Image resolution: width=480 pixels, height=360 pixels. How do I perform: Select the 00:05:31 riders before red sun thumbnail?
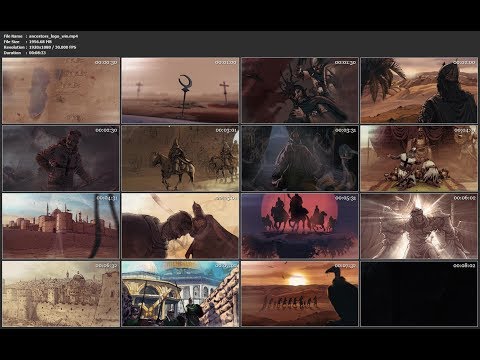point(300,226)
